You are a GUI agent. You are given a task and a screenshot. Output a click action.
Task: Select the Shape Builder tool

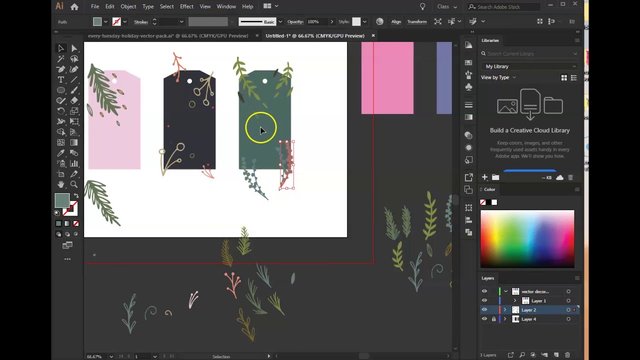[x=61, y=132]
